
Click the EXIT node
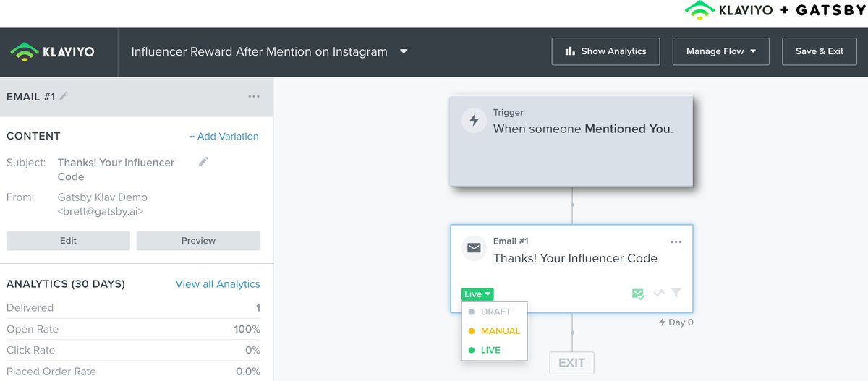tap(571, 363)
